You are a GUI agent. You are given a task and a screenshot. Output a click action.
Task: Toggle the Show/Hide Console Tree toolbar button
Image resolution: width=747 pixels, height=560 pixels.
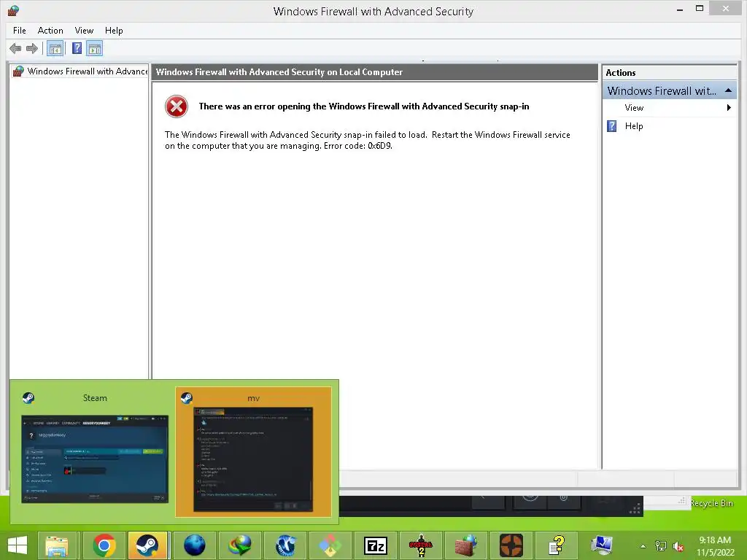(55, 49)
